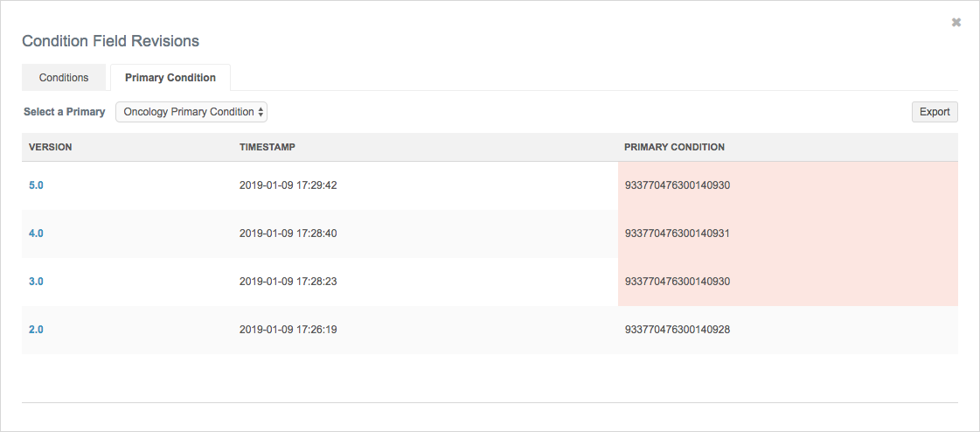Image resolution: width=980 pixels, height=432 pixels.
Task: Open version 3.0 link
Action: pos(36,282)
